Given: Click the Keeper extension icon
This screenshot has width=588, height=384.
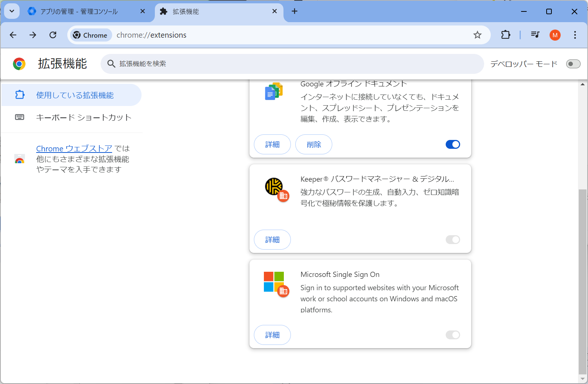Looking at the screenshot, I should (274, 186).
